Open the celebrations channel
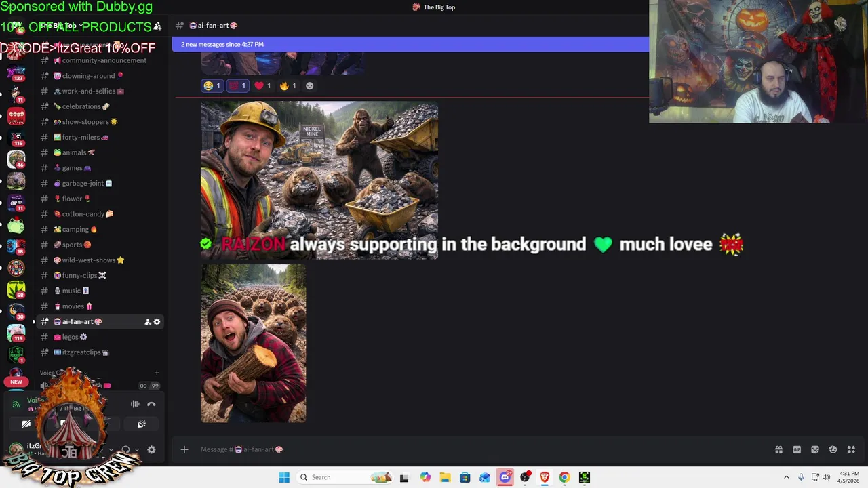868x488 pixels. tap(100, 106)
